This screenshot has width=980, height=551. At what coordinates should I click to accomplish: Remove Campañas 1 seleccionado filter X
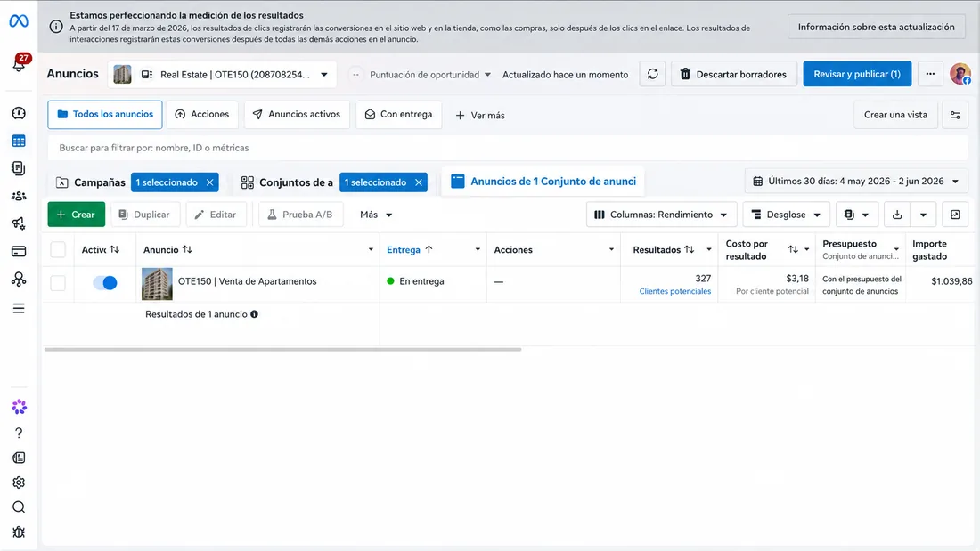(x=210, y=182)
